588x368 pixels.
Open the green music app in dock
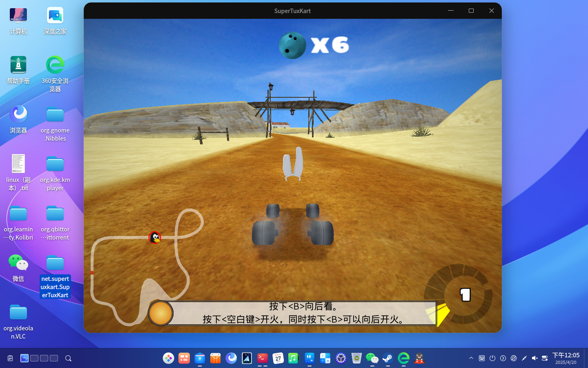click(294, 358)
